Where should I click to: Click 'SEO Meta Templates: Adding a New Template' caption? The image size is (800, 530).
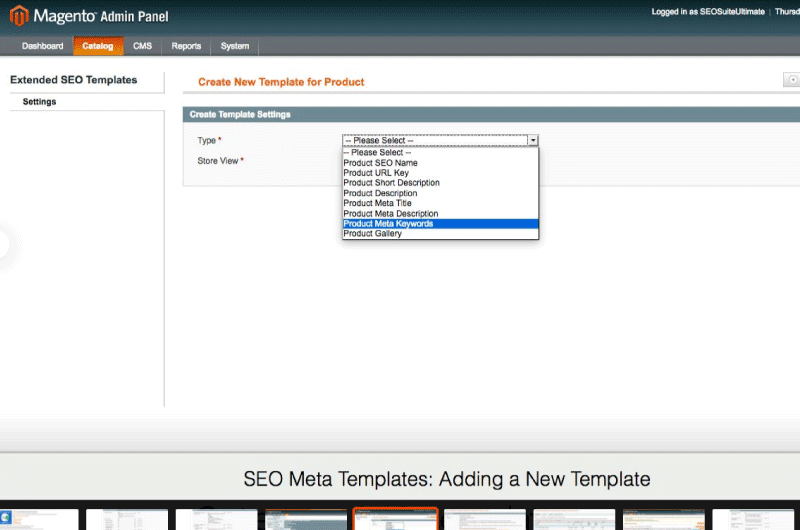click(x=447, y=479)
